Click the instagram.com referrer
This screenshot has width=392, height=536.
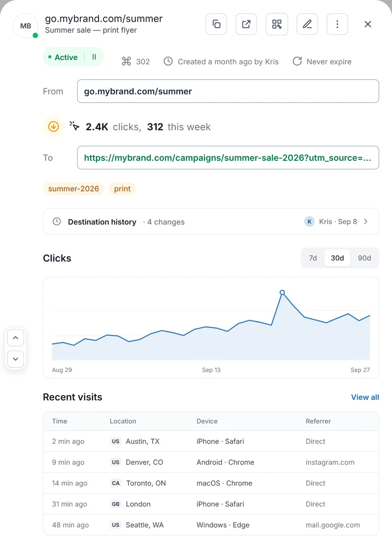coord(330,462)
